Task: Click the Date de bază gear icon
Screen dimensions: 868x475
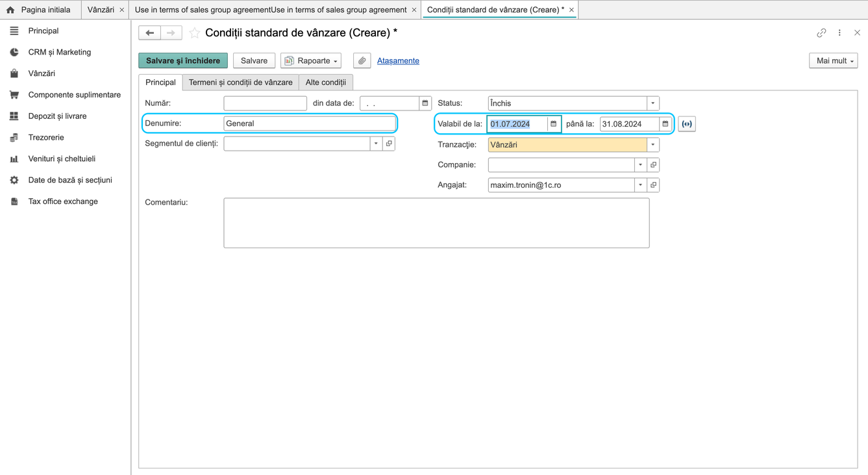Action: (x=14, y=180)
